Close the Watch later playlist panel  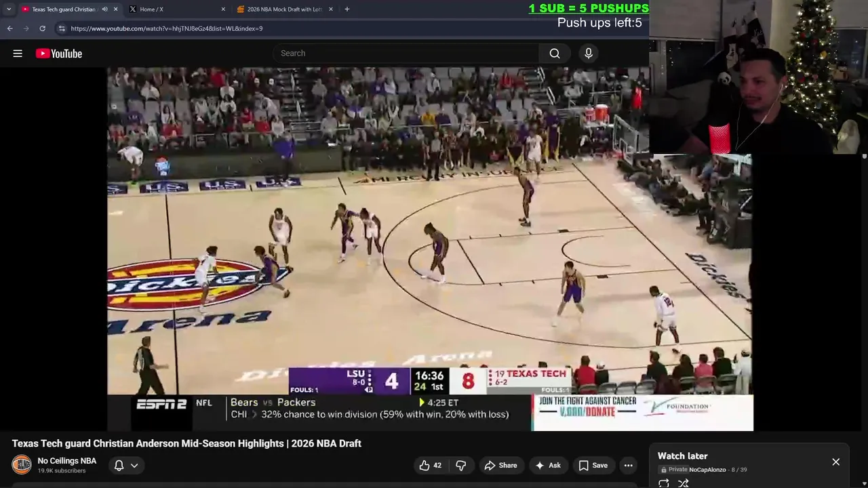[835, 462]
